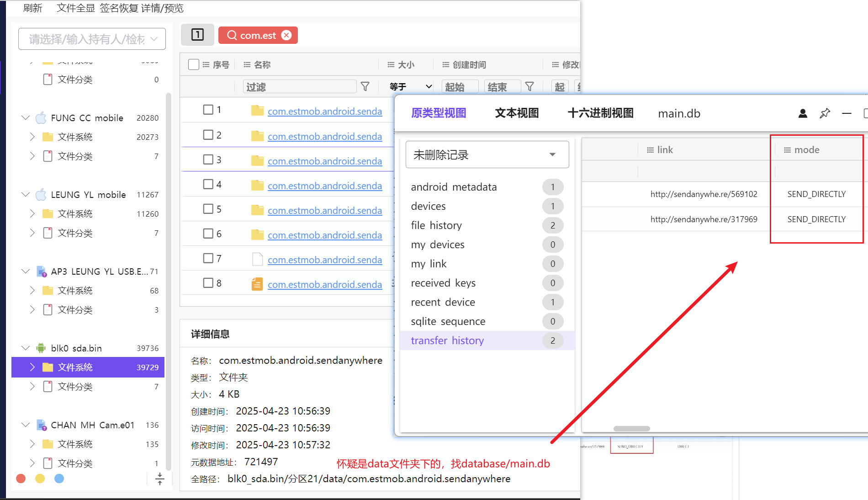Screen dimensions: 868x500
Task: Click the numbered panel icon beside search tag
Action: pos(197,35)
